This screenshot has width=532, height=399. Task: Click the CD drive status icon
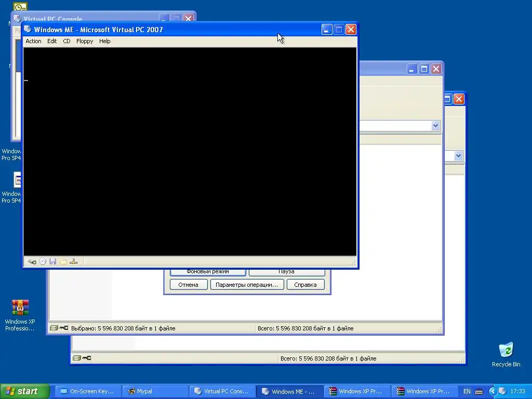(43, 261)
